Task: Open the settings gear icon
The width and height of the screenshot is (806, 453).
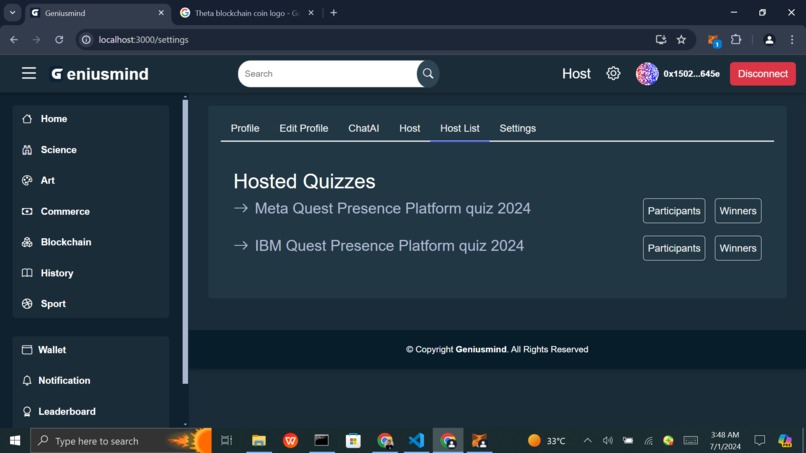Action: (x=613, y=74)
